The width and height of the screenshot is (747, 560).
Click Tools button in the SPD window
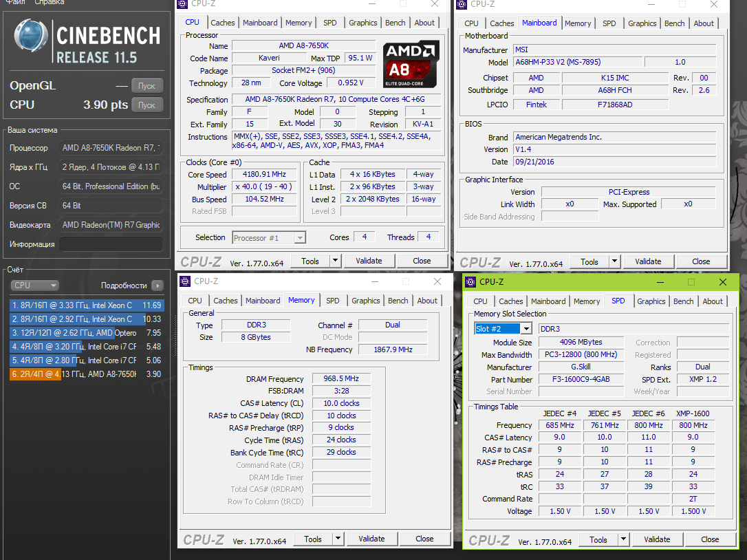pos(598,539)
